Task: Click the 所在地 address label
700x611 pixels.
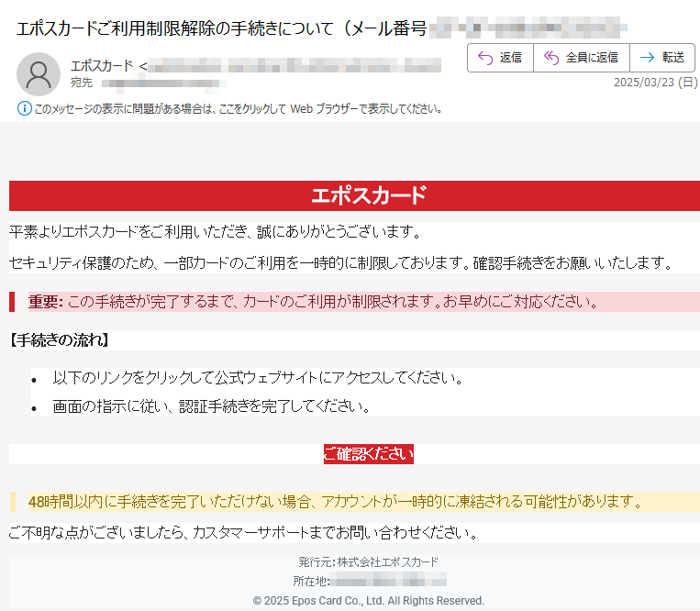Action: point(311,581)
